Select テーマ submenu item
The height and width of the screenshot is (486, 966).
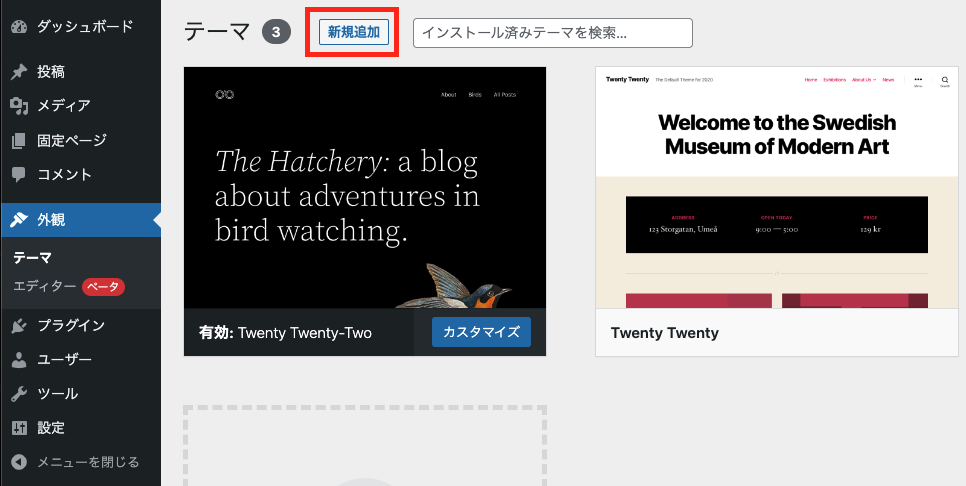[32, 258]
